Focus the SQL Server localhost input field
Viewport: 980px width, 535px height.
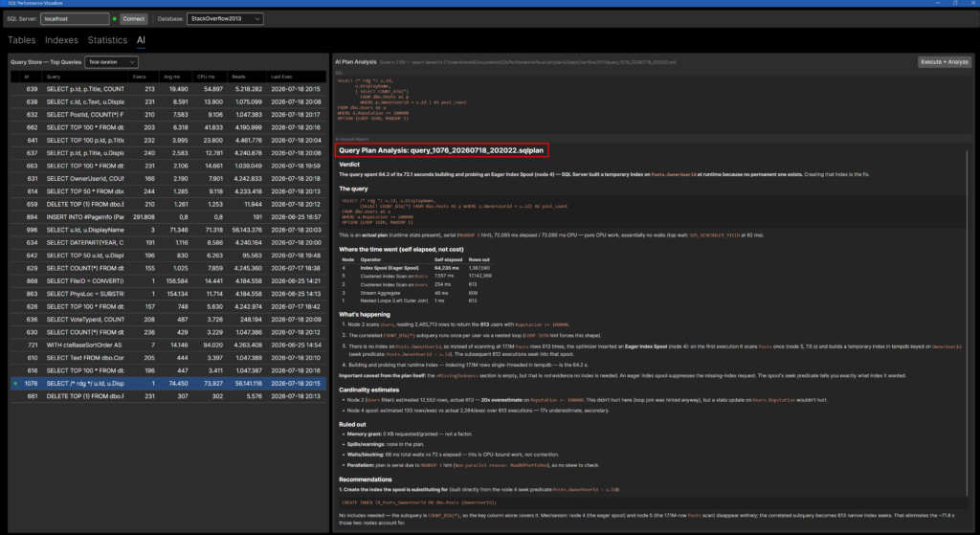(x=75, y=19)
